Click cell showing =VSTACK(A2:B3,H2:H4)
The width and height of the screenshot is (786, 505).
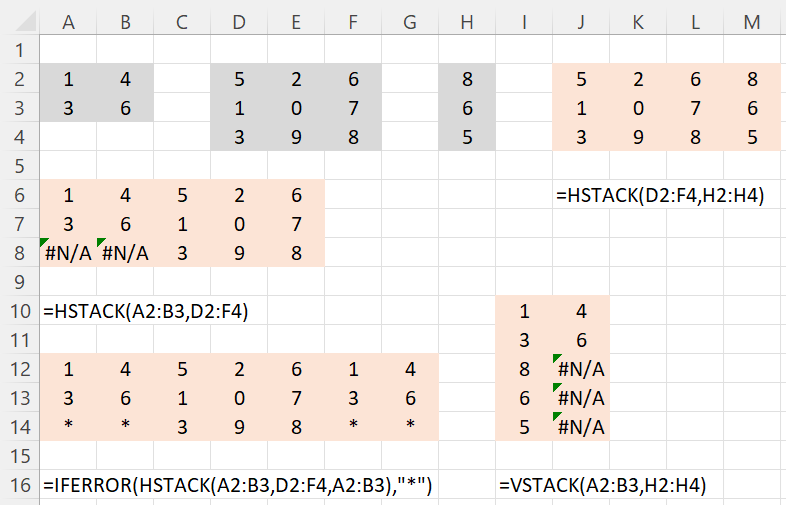(603, 485)
